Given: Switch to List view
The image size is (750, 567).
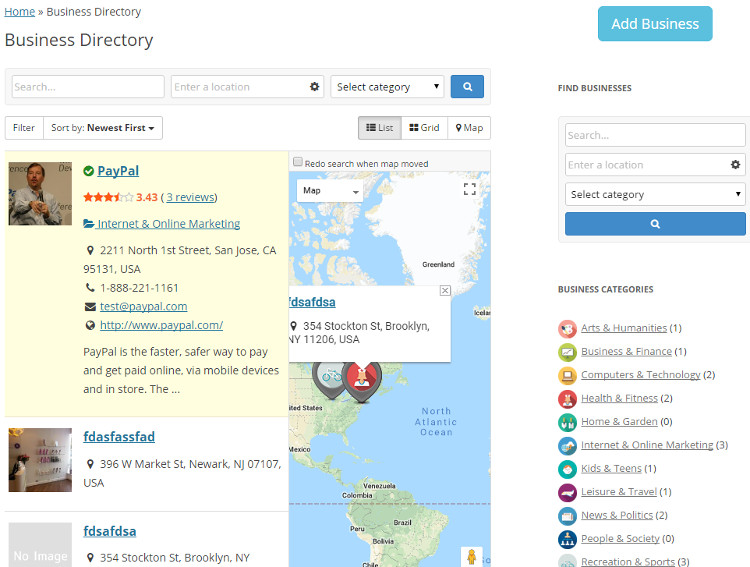Looking at the screenshot, I should [380, 128].
